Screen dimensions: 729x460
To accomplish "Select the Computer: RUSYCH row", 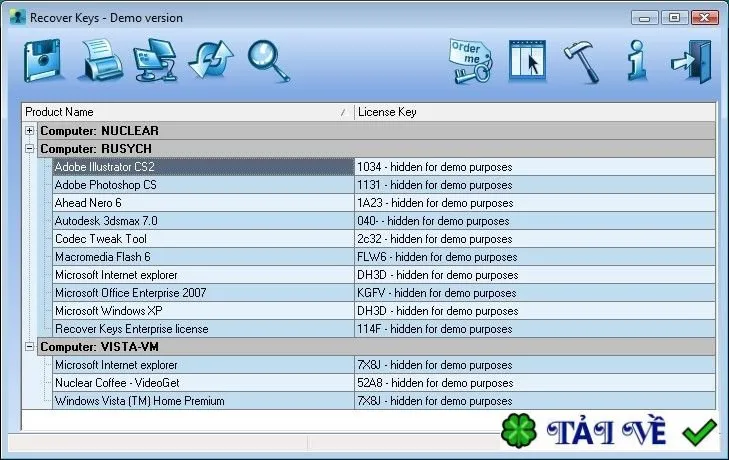I will click(x=376, y=149).
